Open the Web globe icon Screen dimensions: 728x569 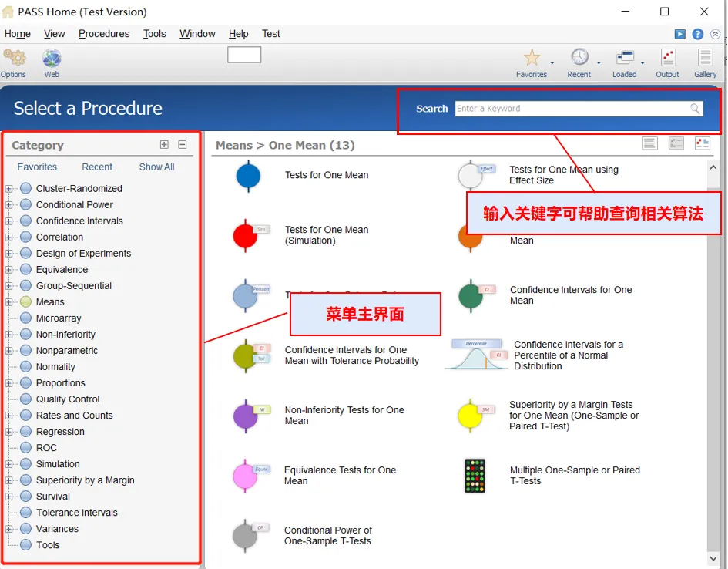tap(52, 59)
